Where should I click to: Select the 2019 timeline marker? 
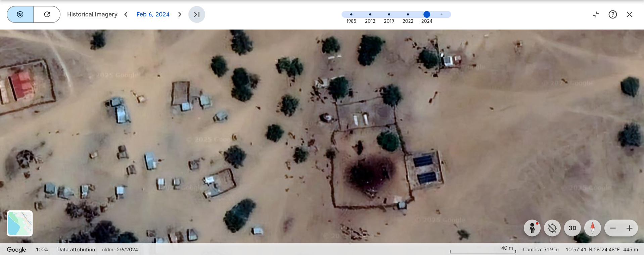tap(389, 14)
